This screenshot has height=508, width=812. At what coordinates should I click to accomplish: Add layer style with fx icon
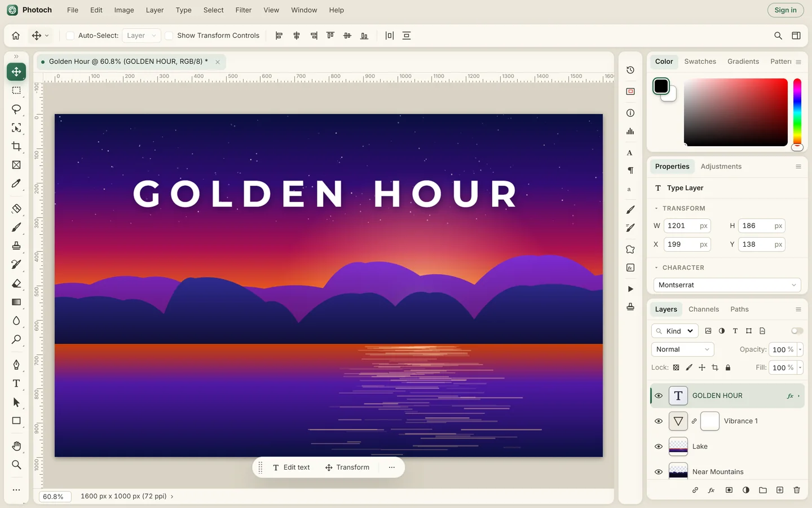(712, 490)
